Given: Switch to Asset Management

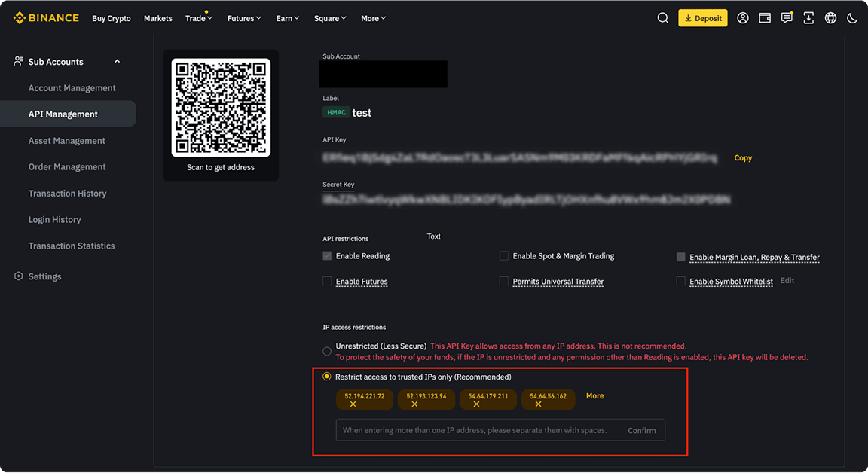Looking at the screenshot, I should [x=67, y=140].
